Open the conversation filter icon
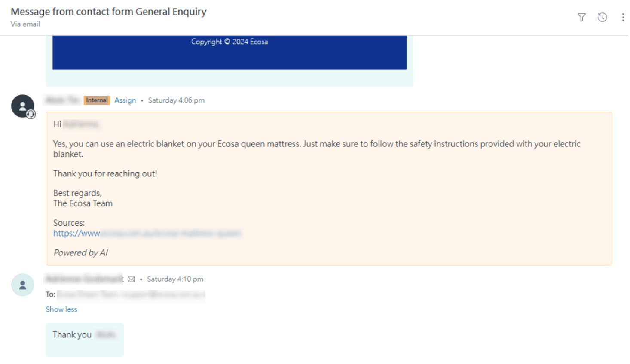The height and width of the screenshot is (364, 630). click(x=581, y=18)
